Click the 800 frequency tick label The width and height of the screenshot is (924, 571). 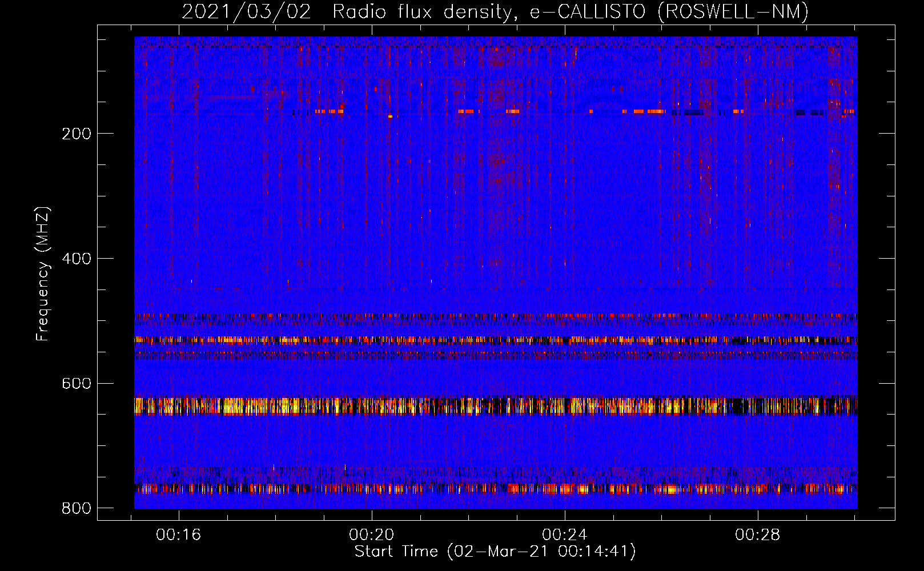(x=77, y=508)
